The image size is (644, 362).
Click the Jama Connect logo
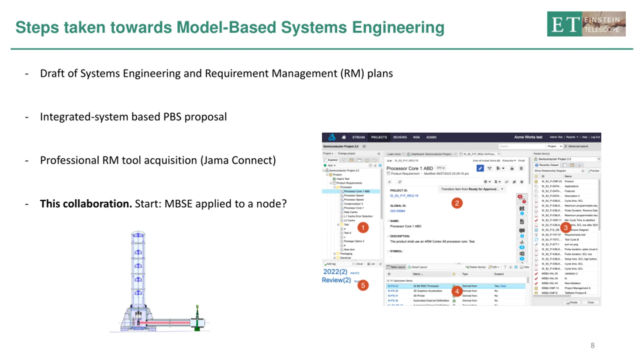[332, 137]
